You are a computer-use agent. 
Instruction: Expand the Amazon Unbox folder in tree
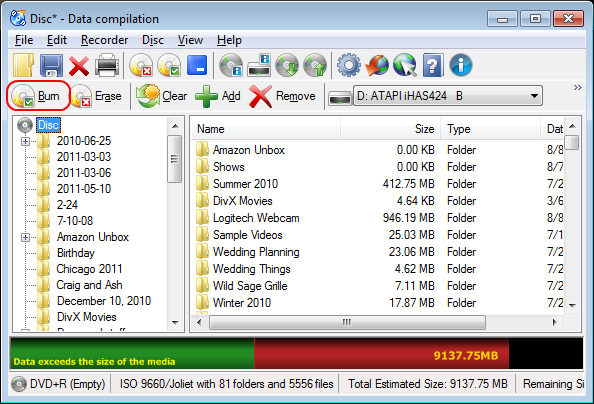[x=25, y=238]
